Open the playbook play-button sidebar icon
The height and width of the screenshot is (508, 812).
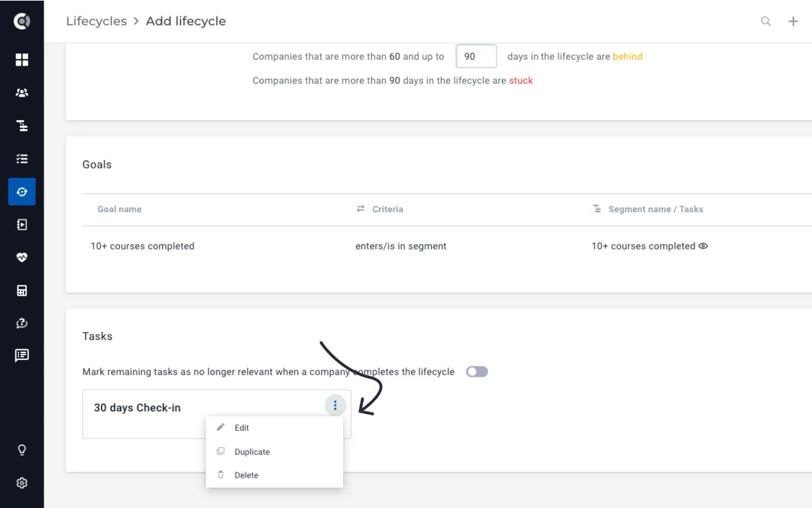[x=22, y=224]
